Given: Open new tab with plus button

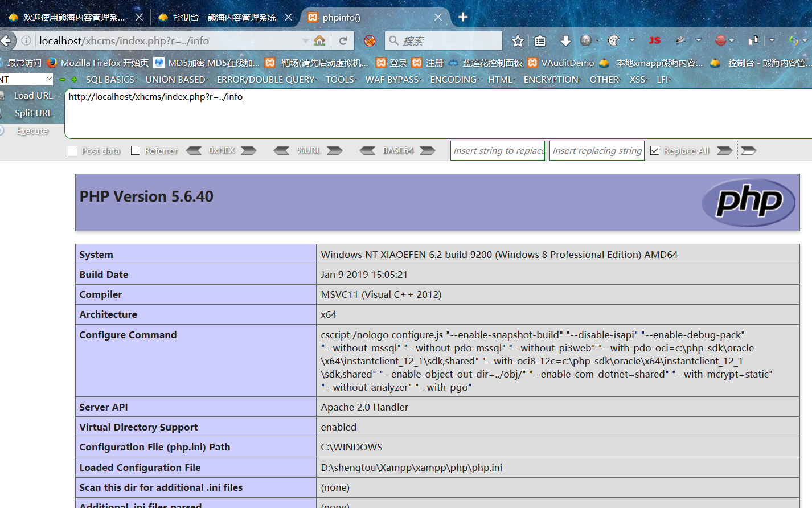Looking at the screenshot, I should pos(463,17).
